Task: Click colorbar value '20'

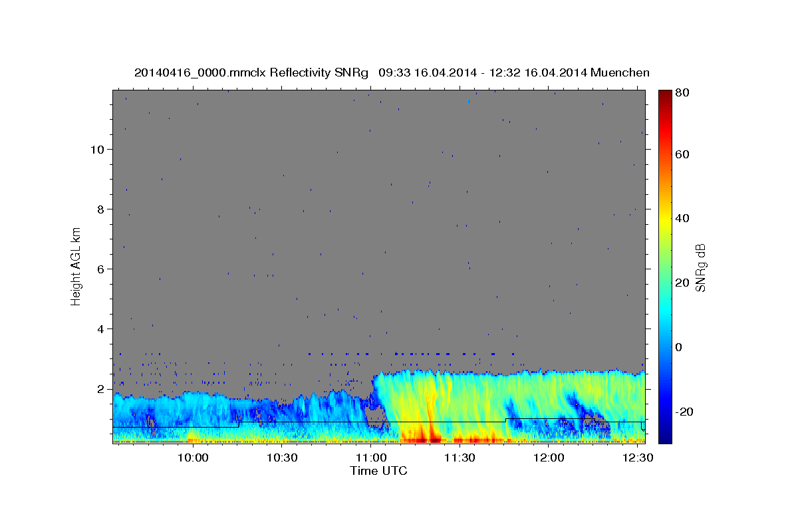Action: [682, 283]
